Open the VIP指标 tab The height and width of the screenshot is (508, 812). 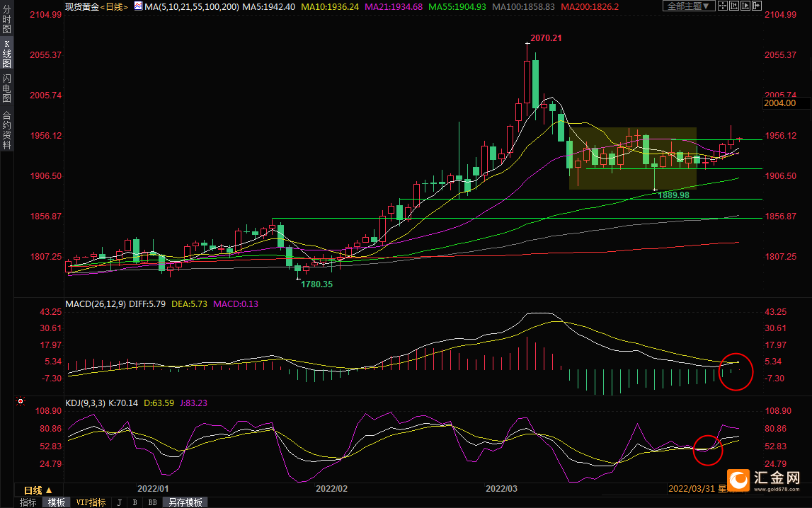click(91, 502)
